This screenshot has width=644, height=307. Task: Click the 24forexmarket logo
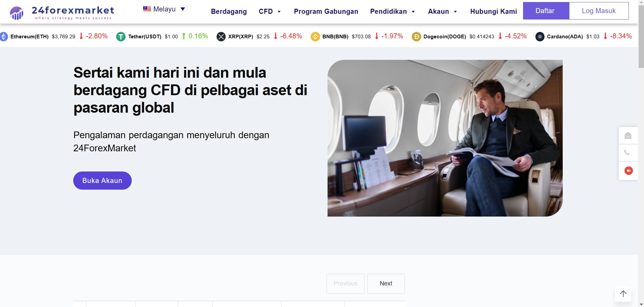pos(62,13)
